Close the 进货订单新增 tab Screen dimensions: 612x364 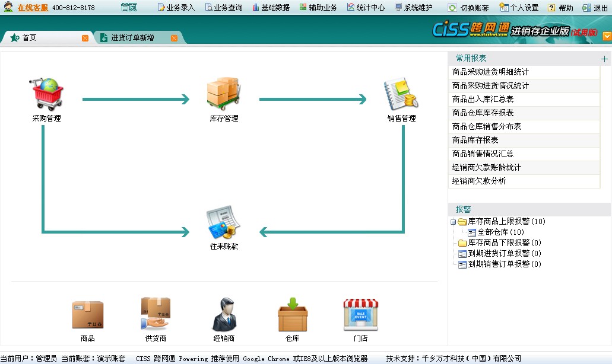click(x=174, y=39)
